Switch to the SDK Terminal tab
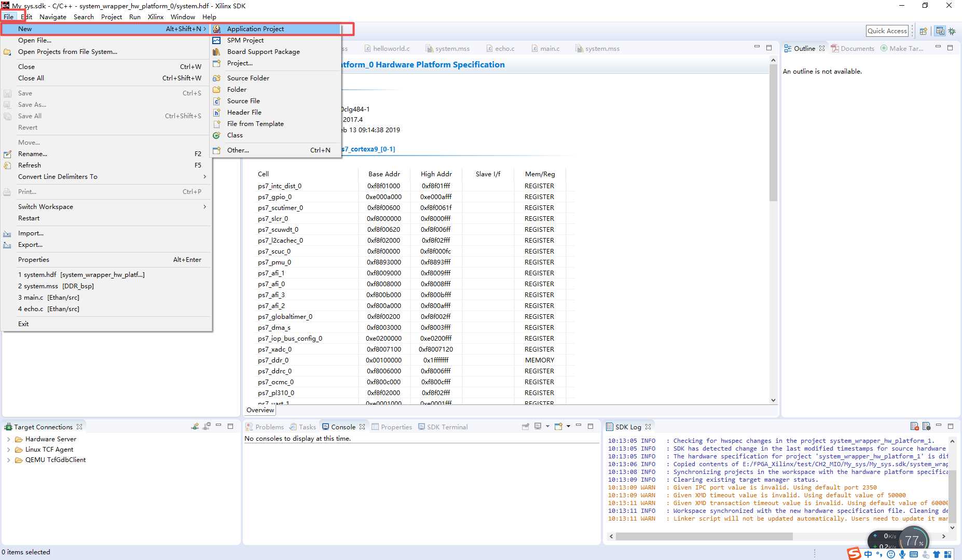This screenshot has height=560, width=962. (443, 427)
